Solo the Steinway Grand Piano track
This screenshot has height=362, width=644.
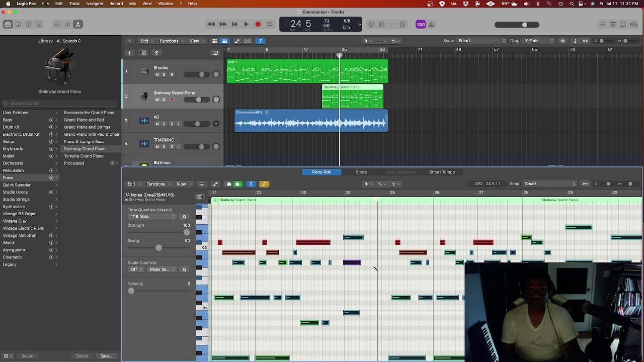tap(164, 100)
